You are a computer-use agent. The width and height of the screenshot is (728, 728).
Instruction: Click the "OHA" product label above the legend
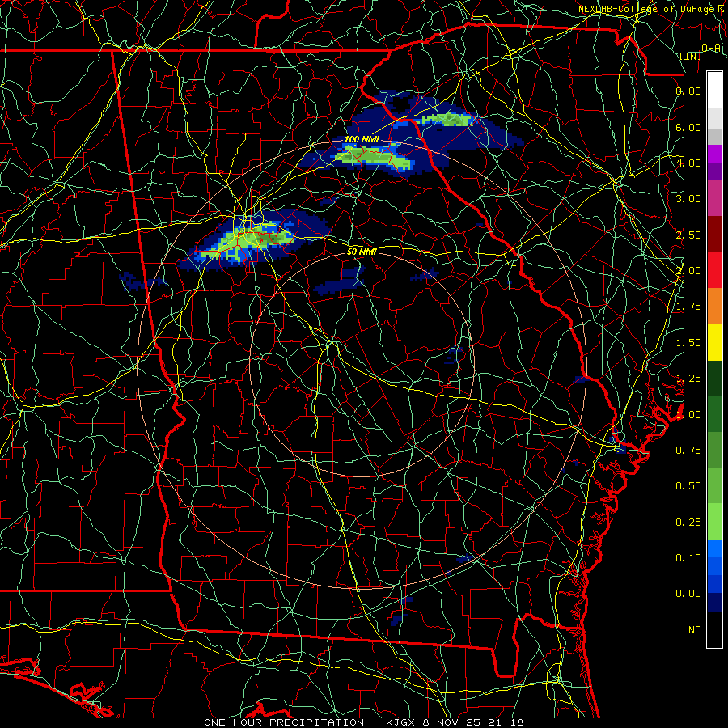pos(711,49)
